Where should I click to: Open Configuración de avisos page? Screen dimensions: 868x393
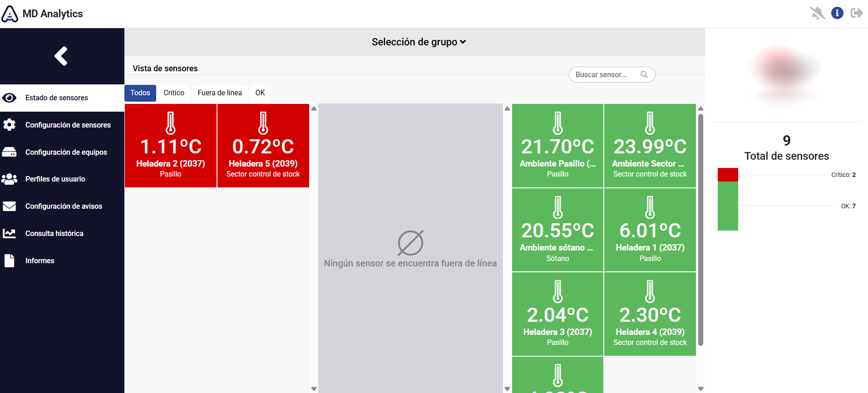click(62, 206)
